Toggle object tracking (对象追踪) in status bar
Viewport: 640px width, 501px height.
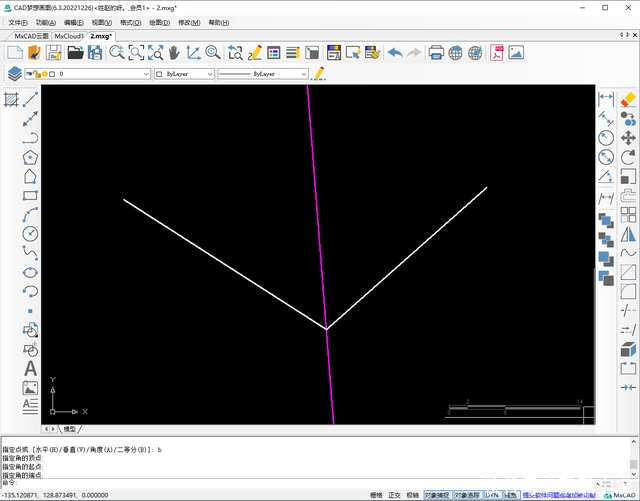click(467, 495)
